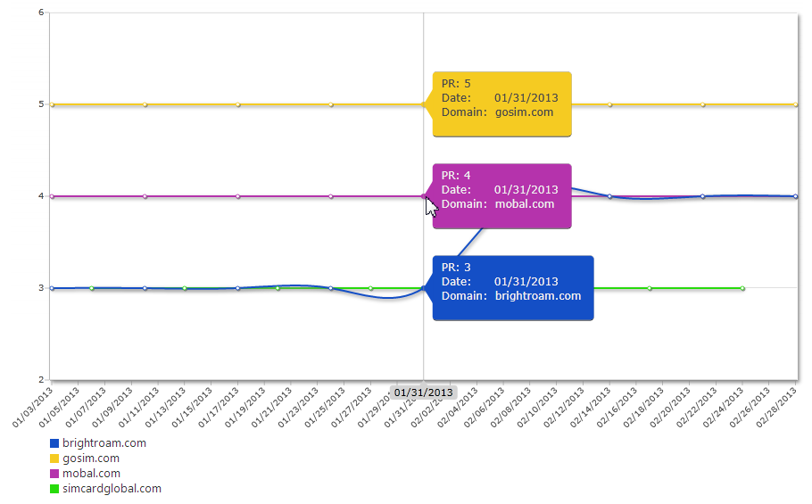Image resolution: width=812 pixels, height=504 pixels.
Task: Click the rightmost yellow gosim.com data point
Action: pyautogui.click(x=795, y=104)
